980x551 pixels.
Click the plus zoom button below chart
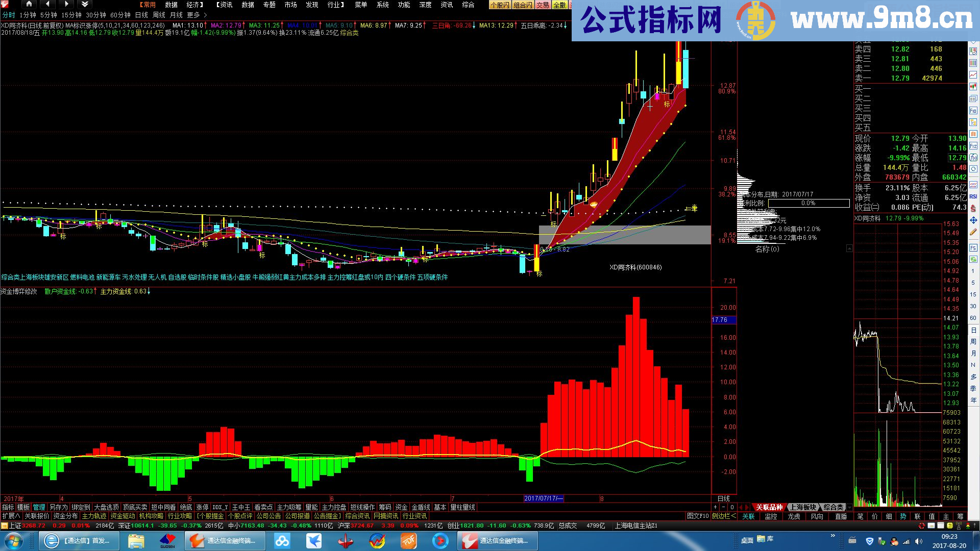point(715,507)
